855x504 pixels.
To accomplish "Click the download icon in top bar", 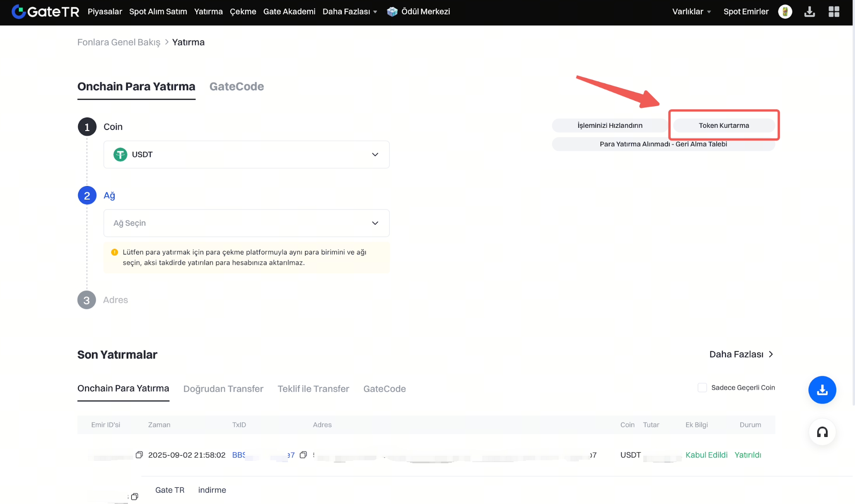I will tap(809, 12).
